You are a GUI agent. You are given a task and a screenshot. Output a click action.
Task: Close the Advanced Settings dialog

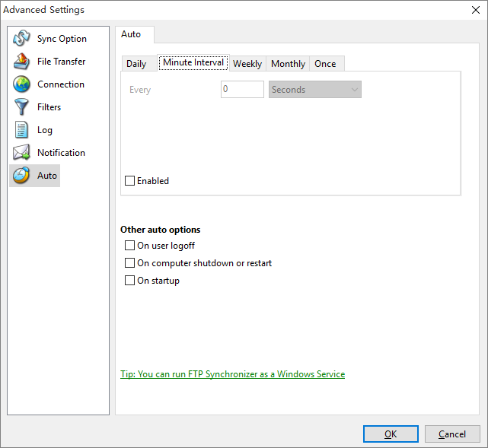click(x=476, y=10)
